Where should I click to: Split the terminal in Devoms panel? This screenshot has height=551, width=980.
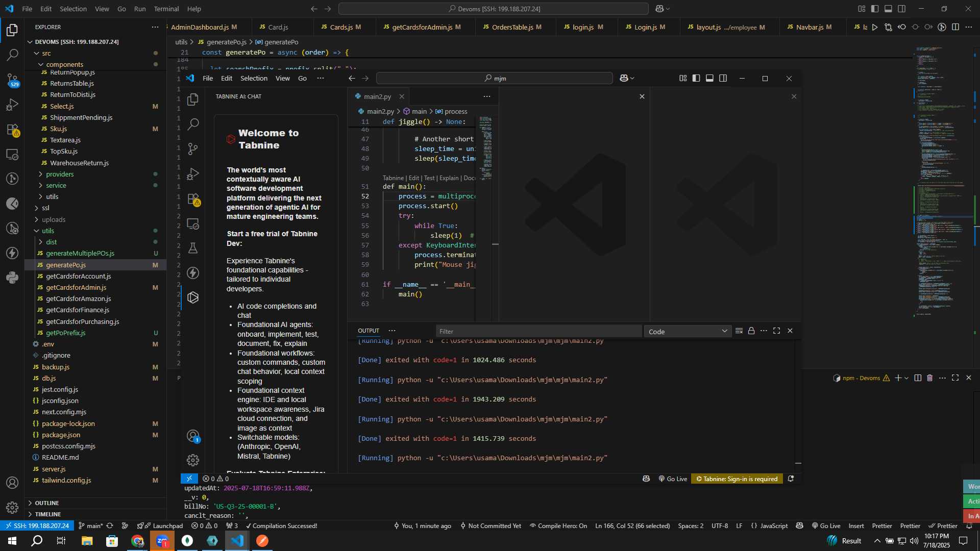point(918,378)
